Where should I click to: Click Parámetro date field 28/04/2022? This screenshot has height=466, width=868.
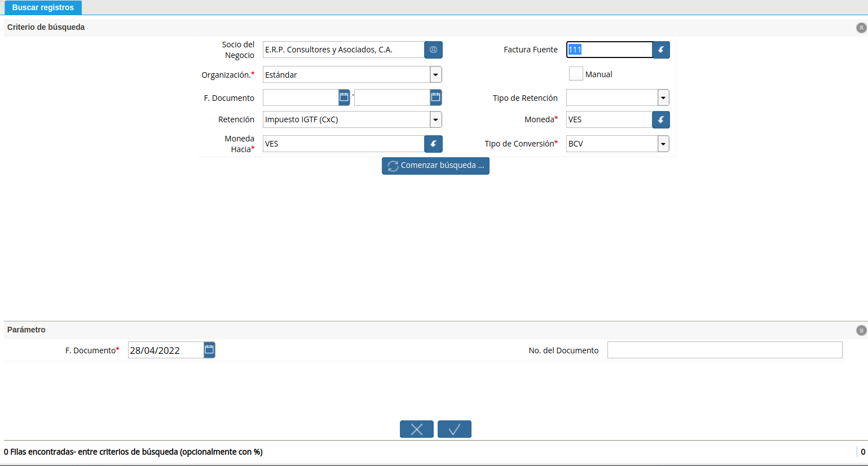(x=166, y=350)
